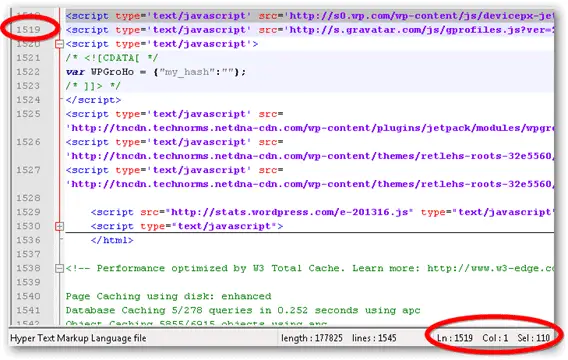This screenshot has height=360, width=568.
Task: Click line number 1525 in the margin
Action: tap(28, 114)
